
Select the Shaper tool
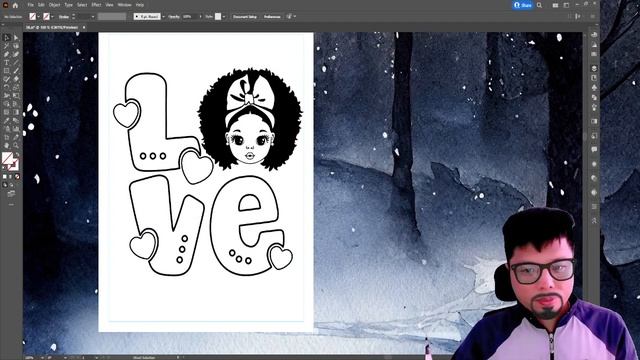[x=7, y=78]
